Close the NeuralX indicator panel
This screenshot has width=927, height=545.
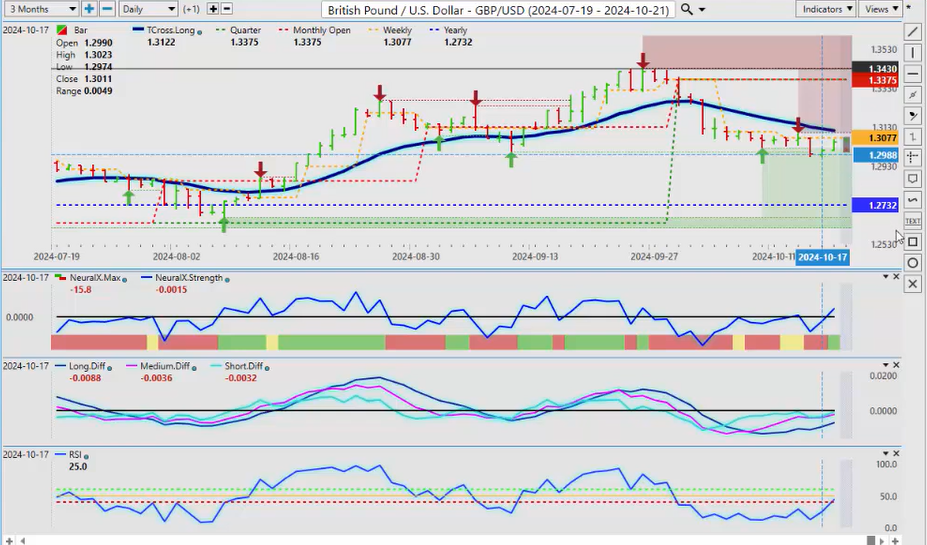tap(896, 277)
